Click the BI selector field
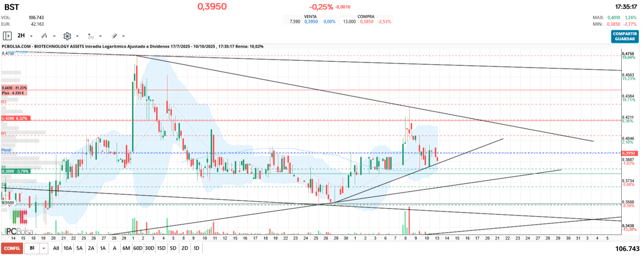This screenshot has width=644, height=256. (32, 248)
